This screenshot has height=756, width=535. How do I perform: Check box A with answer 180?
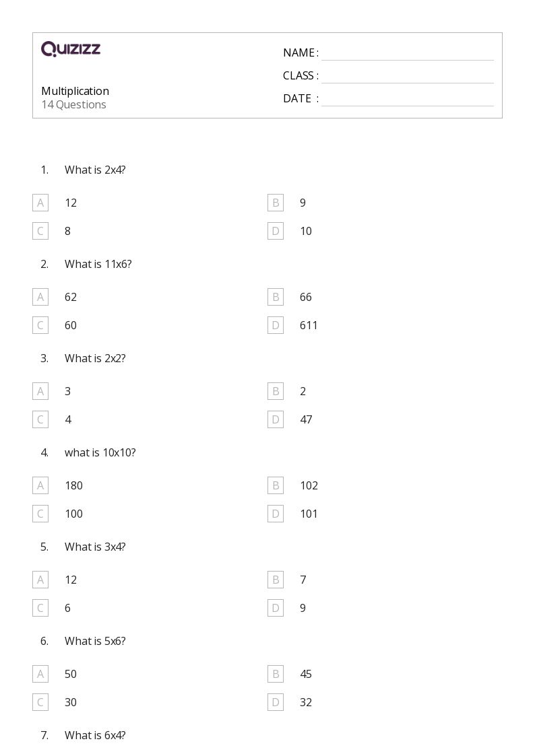pyautogui.click(x=40, y=485)
